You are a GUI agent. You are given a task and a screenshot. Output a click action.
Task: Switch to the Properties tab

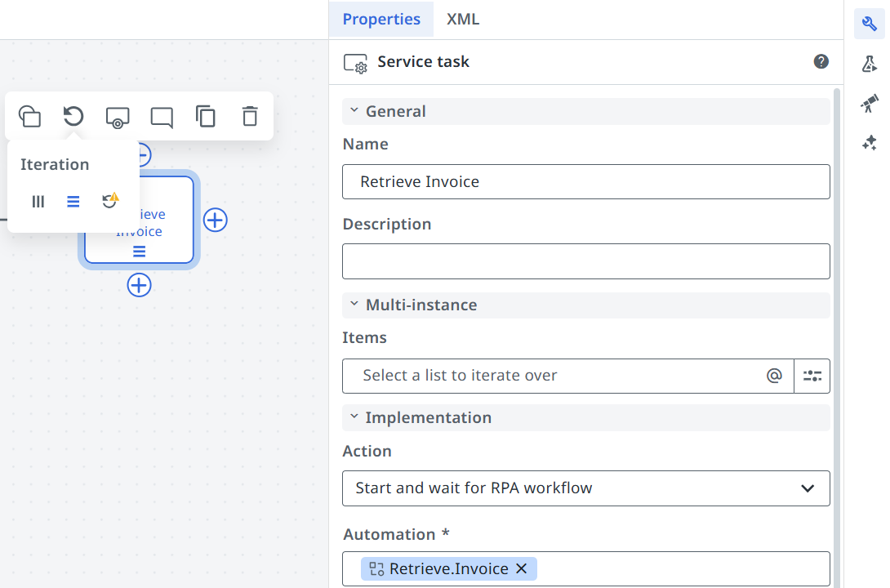(x=381, y=19)
